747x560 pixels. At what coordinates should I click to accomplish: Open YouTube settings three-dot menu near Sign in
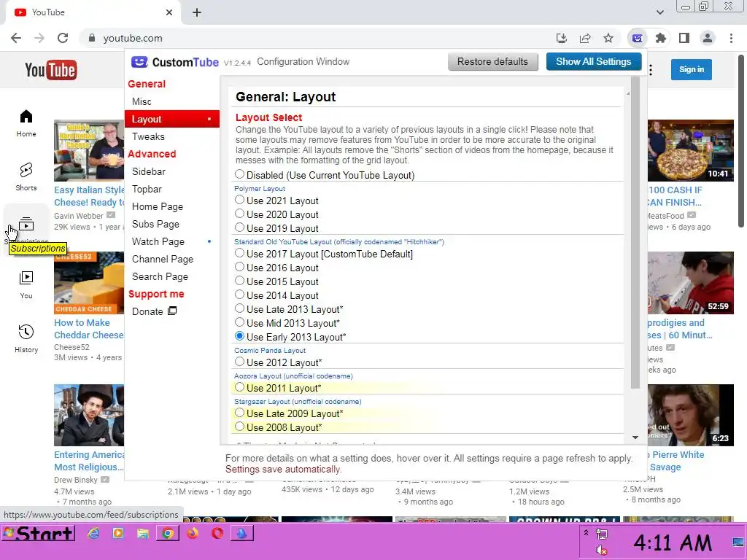tap(651, 70)
